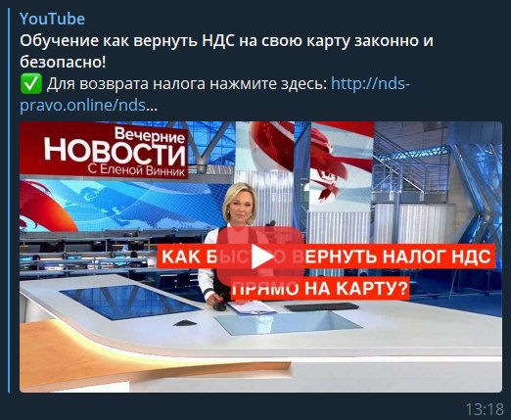Click the 'С Еленой Винник' subtitle
The image size is (511, 420).
[136, 170]
